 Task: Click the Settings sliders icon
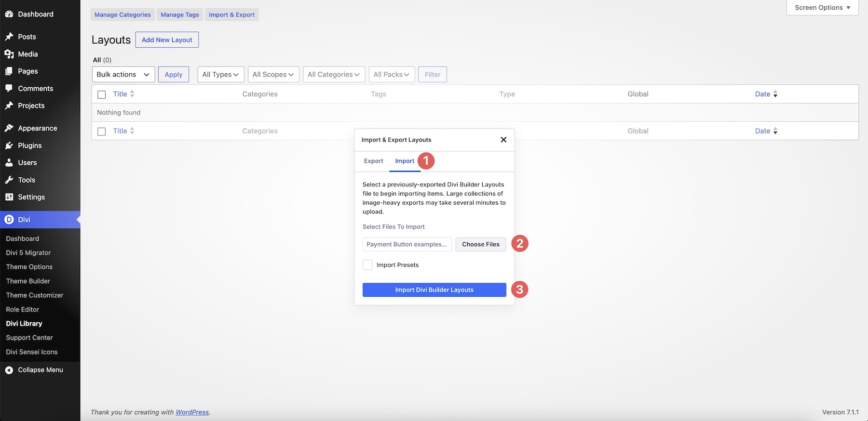9,197
